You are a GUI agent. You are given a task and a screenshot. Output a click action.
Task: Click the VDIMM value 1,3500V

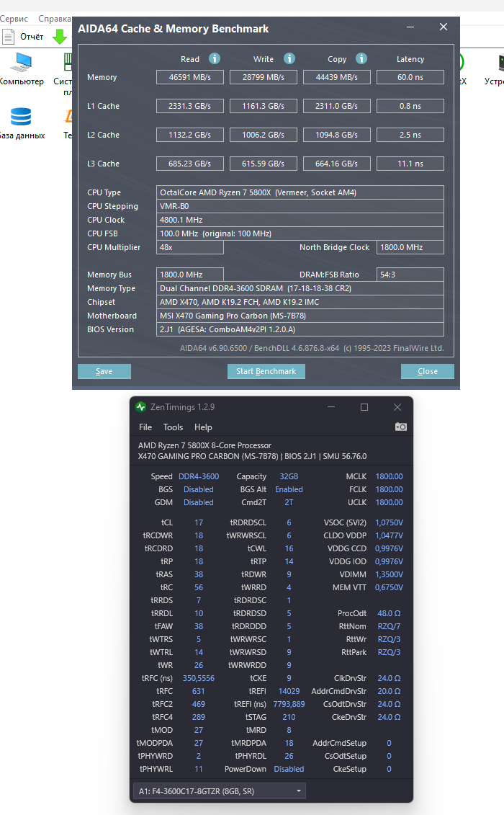click(x=390, y=575)
